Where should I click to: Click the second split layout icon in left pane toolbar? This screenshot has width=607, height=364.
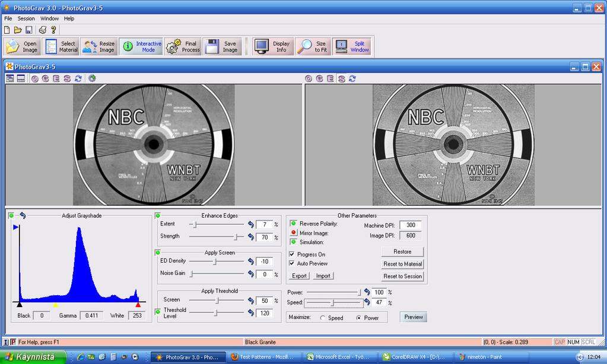click(x=21, y=78)
